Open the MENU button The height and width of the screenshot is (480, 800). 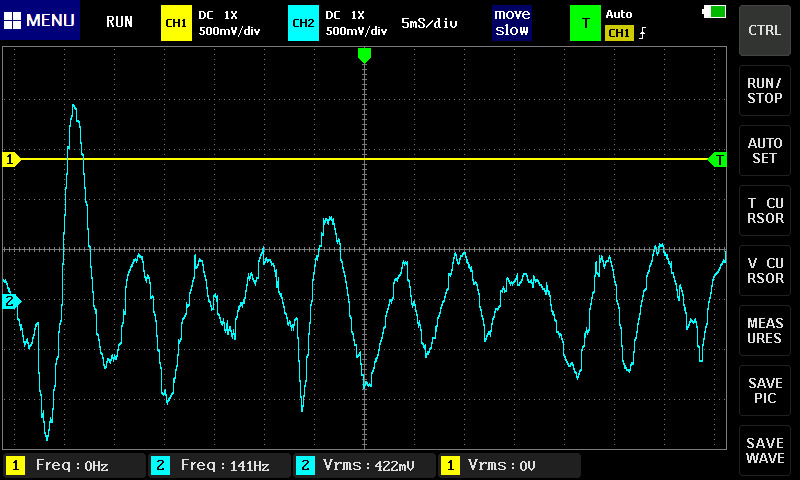point(40,21)
